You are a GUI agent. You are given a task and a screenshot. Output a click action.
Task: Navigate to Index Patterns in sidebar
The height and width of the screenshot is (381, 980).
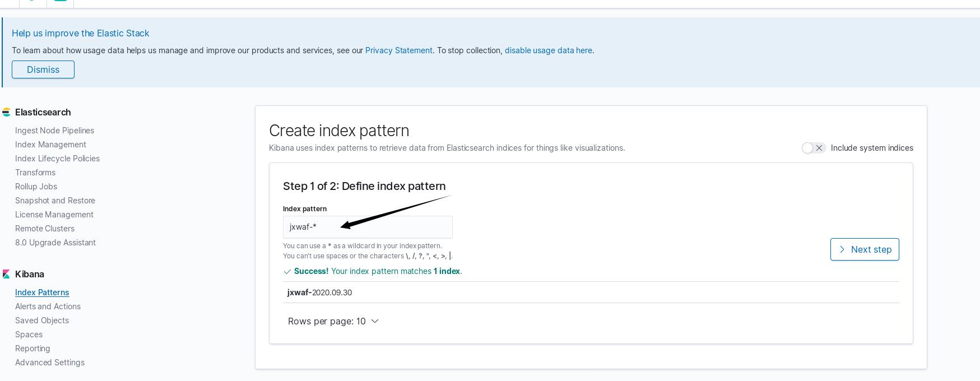(42, 292)
